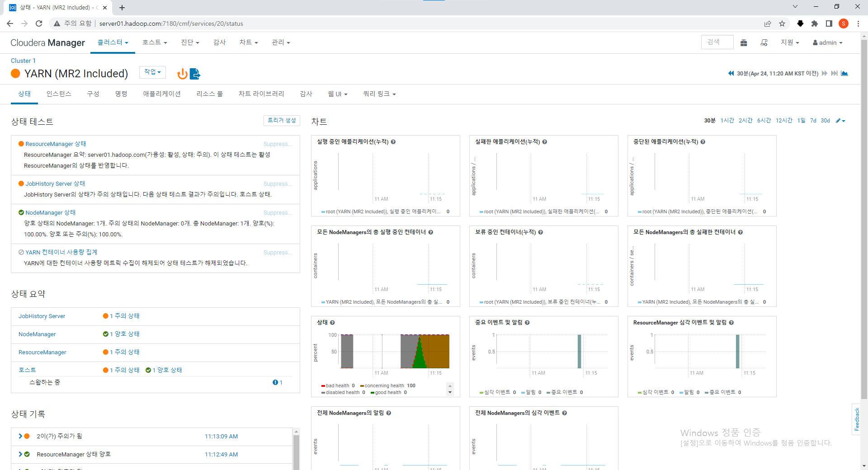Viewport: 868px width, 470px height.
Task: Open JobHistory Server in 상태 요약
Action: (x=42, y=316)
